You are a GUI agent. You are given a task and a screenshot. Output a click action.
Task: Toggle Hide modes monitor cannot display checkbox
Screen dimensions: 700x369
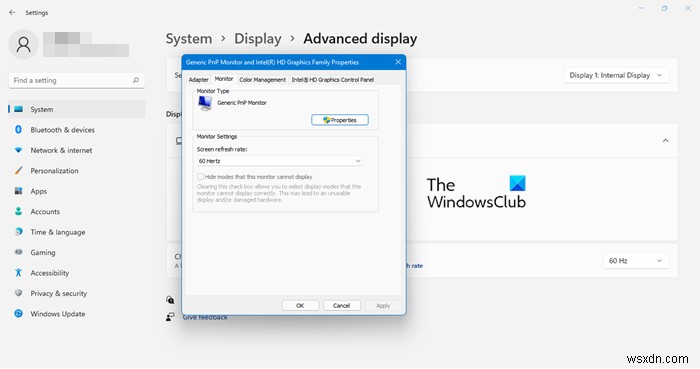(200, 177)
